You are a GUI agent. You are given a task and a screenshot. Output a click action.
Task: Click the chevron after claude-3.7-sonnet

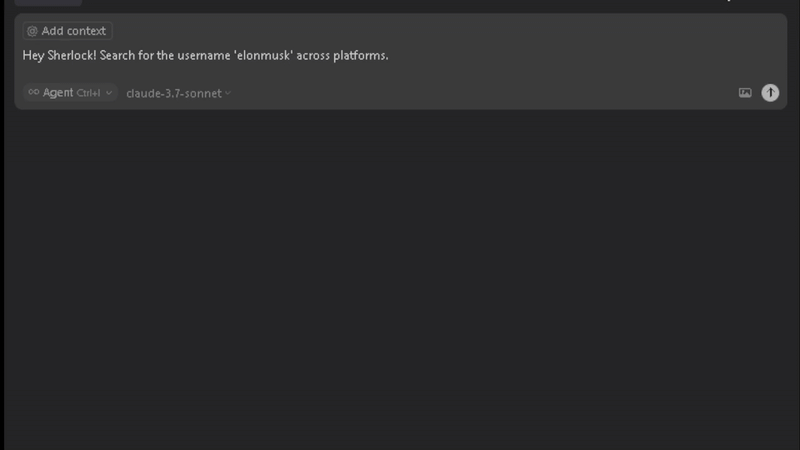228,93
